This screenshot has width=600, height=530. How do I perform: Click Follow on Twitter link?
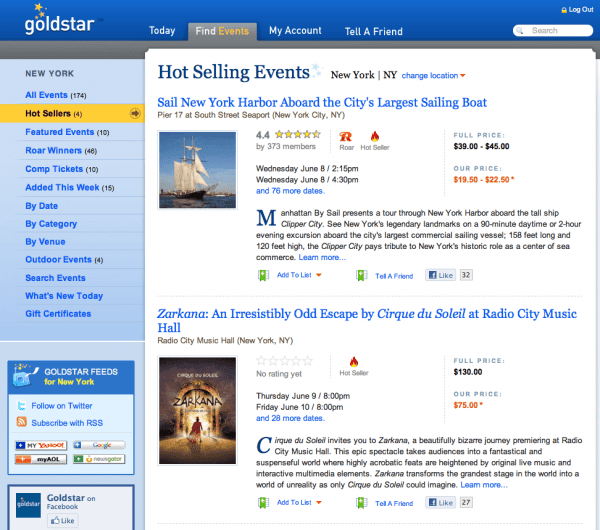pos(62,406)
